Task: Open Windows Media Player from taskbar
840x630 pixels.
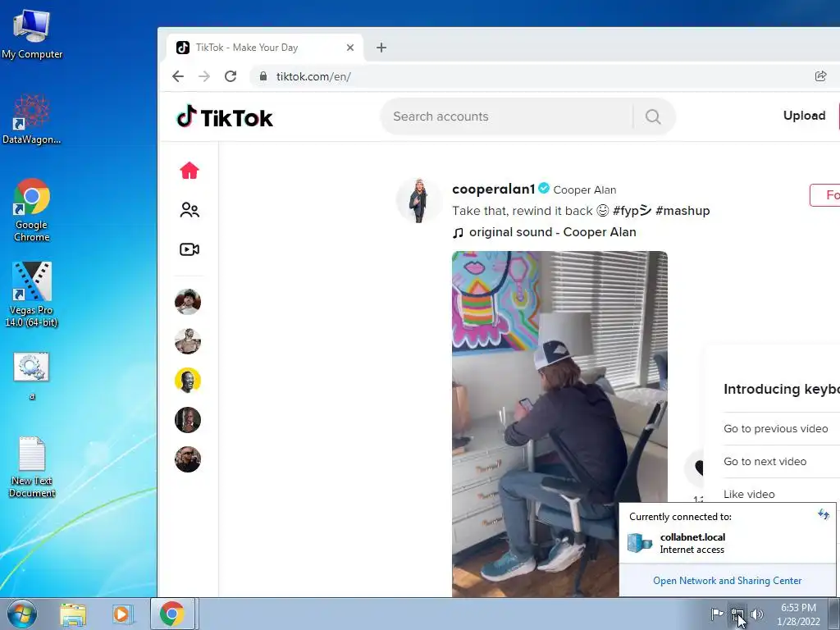Action: pos(121,614)
